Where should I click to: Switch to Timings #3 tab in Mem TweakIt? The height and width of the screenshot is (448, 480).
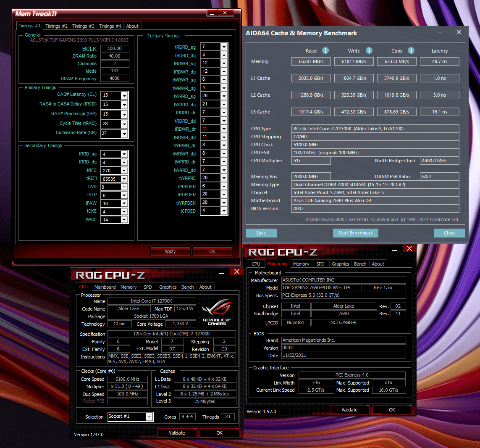tap(83, 26)
